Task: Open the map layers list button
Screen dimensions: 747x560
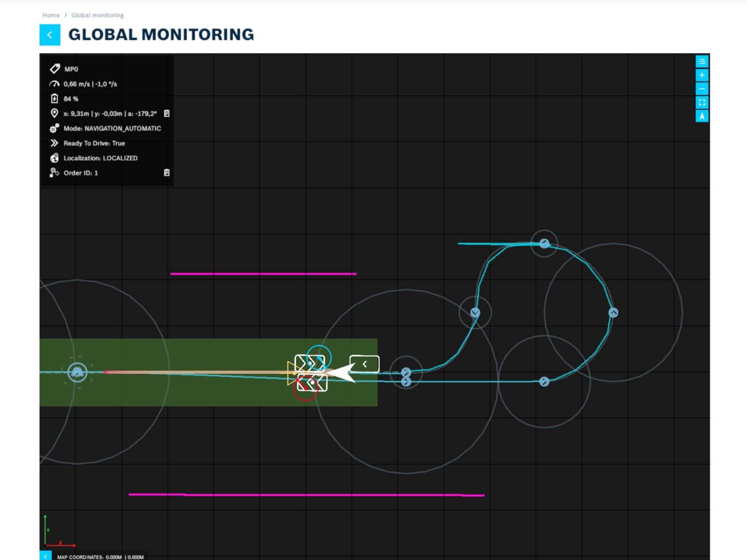Action: (702, 62)
